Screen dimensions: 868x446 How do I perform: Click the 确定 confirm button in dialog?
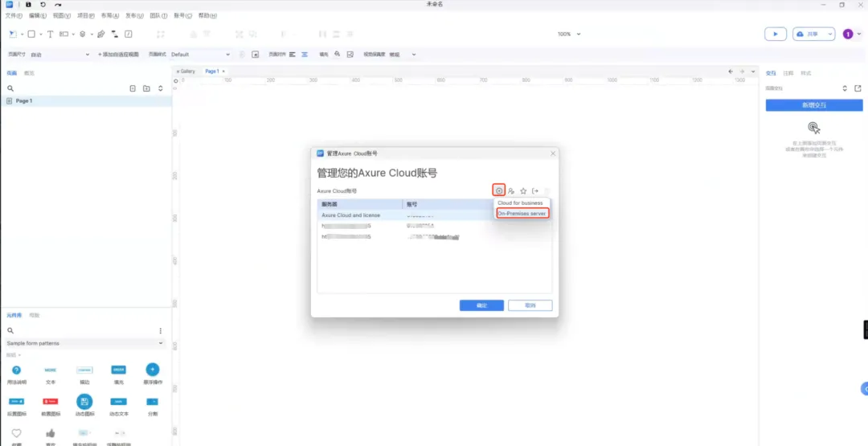tap(481, 305)
